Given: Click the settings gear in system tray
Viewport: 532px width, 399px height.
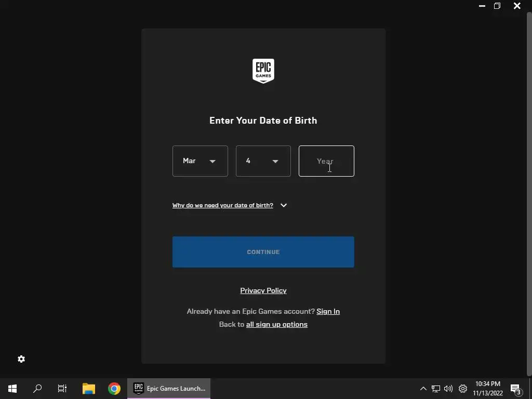Looking at the screenshot, I should click(463, 389).
